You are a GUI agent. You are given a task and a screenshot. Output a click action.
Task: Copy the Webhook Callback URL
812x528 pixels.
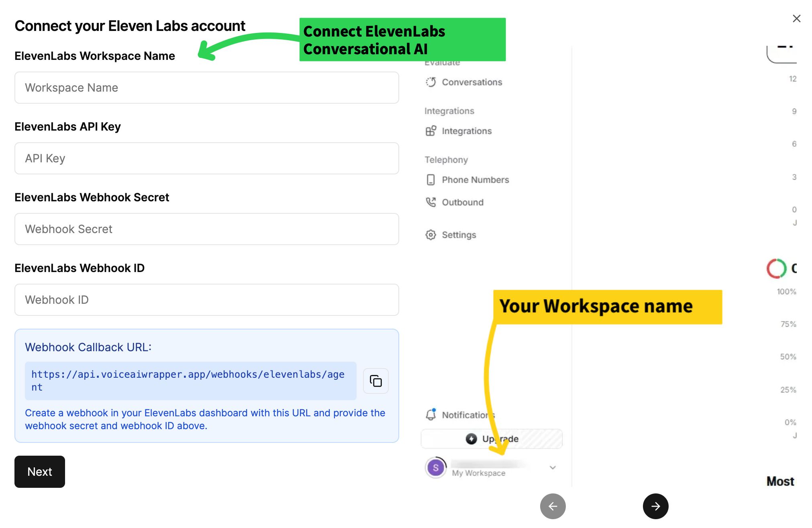[375, 381]
